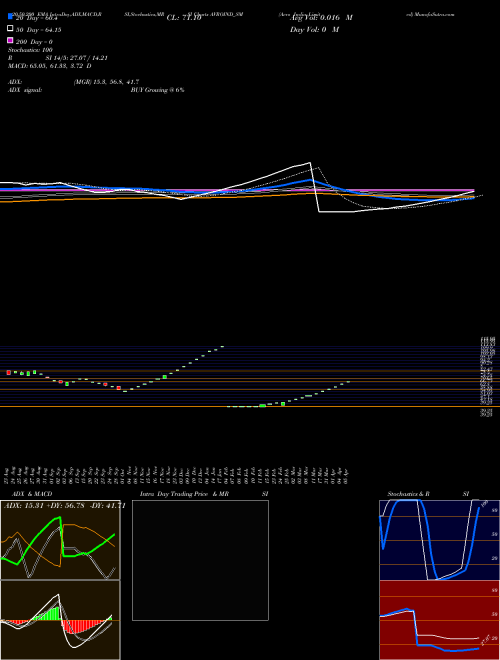The width and height of the screenshot is (500, 660).
Task: Click the 'Stochastics & R' panel heading
Action: click(408, 494)
